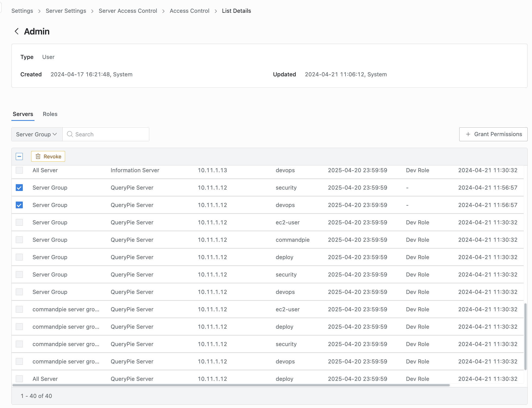Screen dimensions: 532x408
Task: Open Server Access Control from the breadcrumb
Action: click(x=128, y=11)
